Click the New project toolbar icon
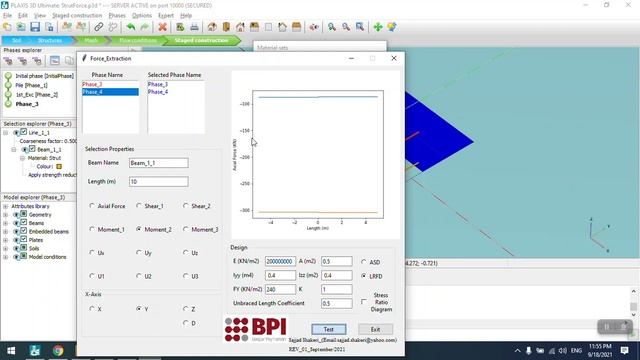Viewport: 640px width, 360px height. pyautogui.click(x=7, y=27)
